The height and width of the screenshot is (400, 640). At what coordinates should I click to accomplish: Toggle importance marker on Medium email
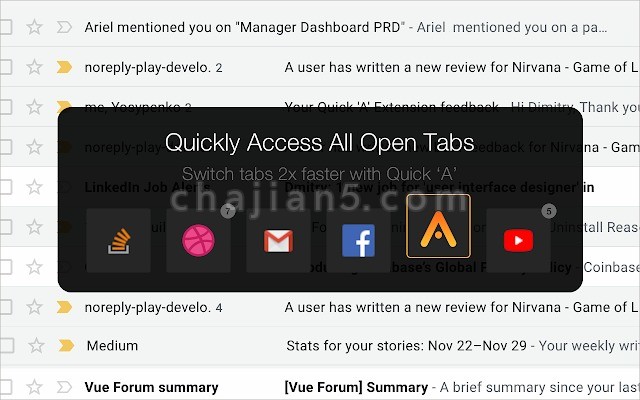pyautogui.click(x=66, y=346)
